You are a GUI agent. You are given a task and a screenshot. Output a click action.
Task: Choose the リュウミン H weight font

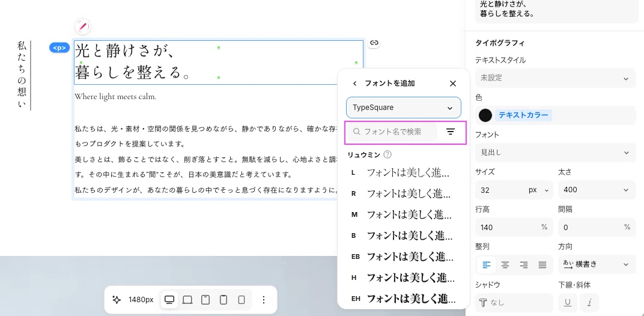point(403,278)
